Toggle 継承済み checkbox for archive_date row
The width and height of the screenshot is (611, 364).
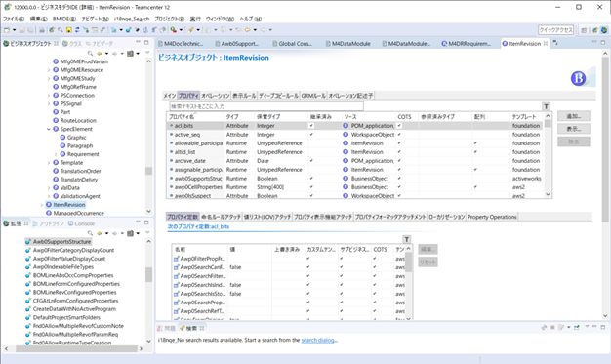[x=311, y=161]
